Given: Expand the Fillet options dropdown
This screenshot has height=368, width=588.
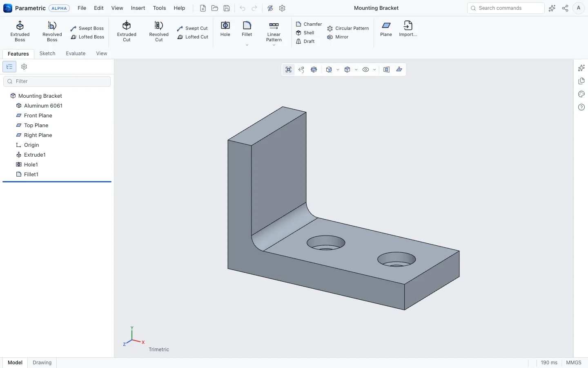Looking at the screenshot, I should [x=247, y=45].
